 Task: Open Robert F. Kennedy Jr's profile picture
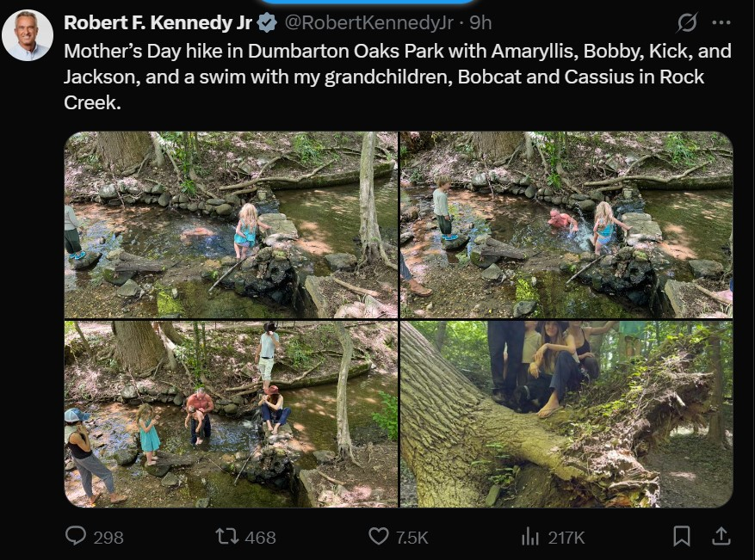[28, 36]
